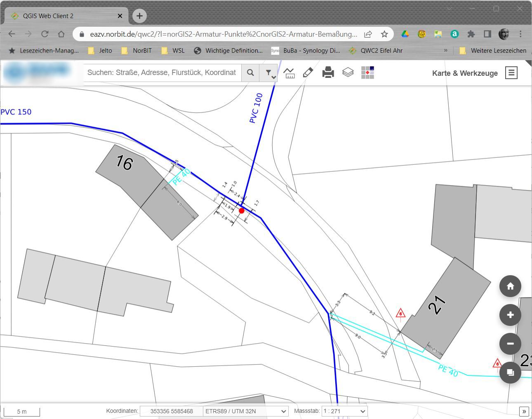This screenshot has height=419, width=532.
Task: Open the Massstab 1:271 scale dropdown
Action: pyautogui.click(x=344, y=411)
